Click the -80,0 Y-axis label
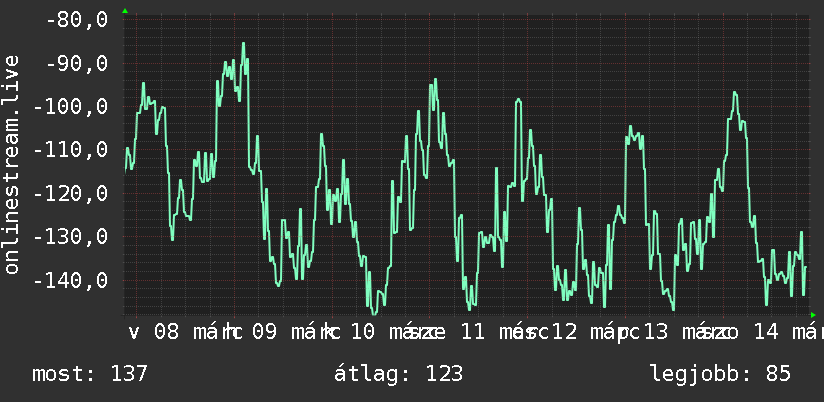Screen dimensions: 824x402 point(77,20)
